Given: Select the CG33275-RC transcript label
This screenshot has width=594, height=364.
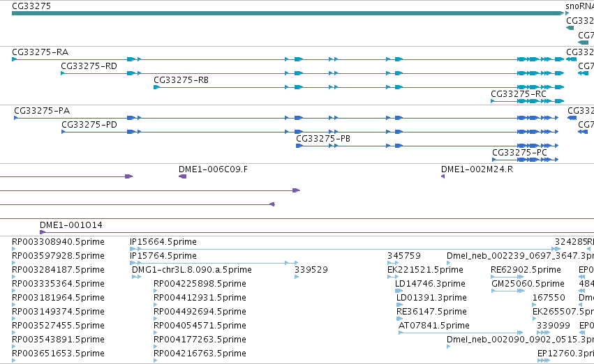Looking at the screenshot, I should (519, 94).
